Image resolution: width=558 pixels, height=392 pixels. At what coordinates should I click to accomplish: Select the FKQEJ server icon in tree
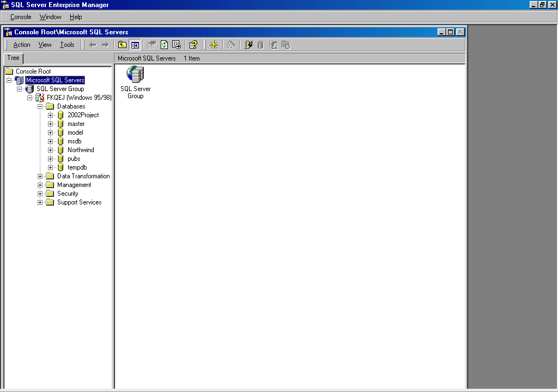pos(40,98)
